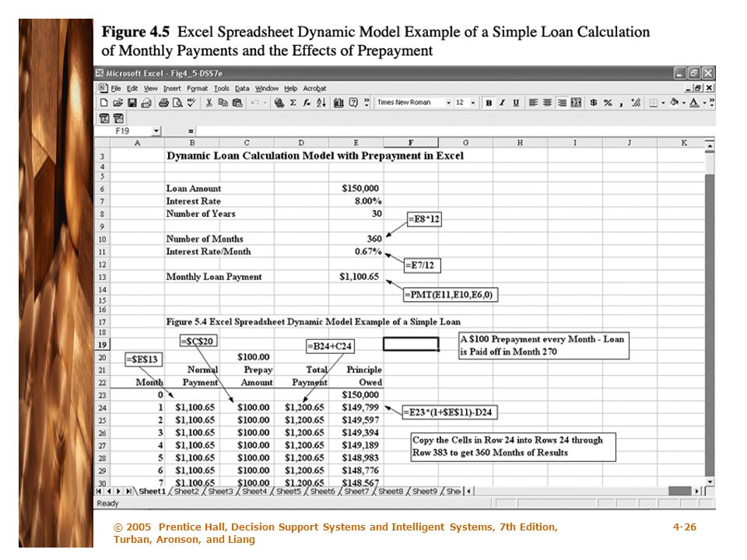Image resolution: width=747 pixels, height=560 pixels.
Task: Apply Currency style with dollar icon
Action: [594, 103]
